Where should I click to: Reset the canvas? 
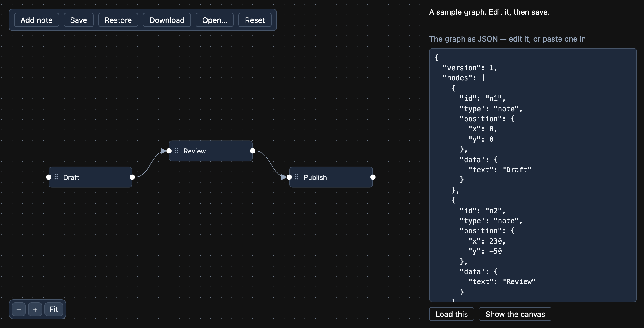pos(255,20)
